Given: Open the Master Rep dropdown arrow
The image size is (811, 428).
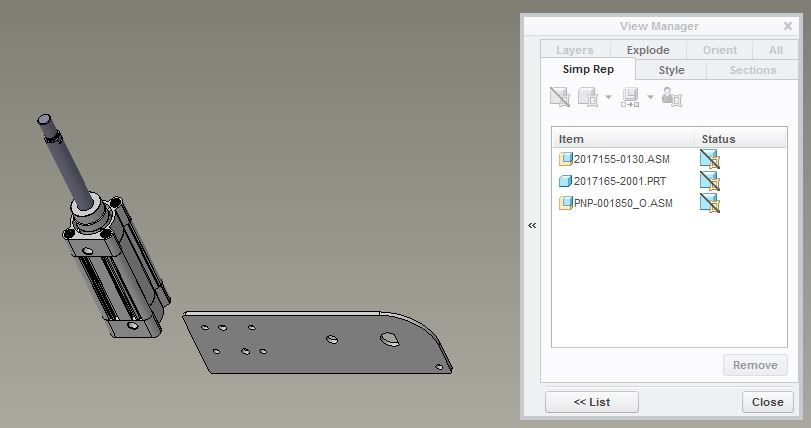Looking at the screenshot, I should tap(608, 97).
